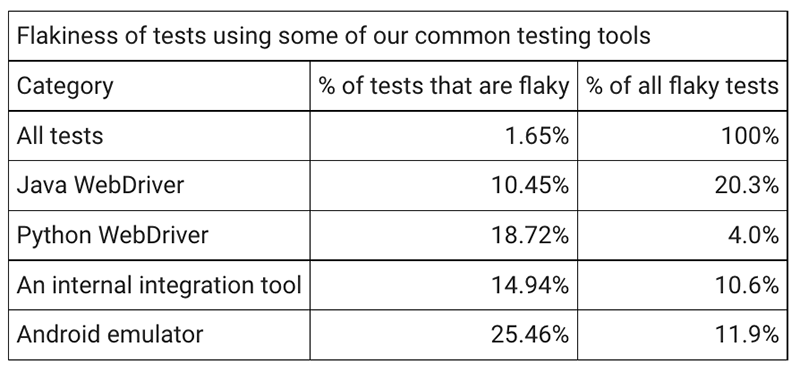Click the table title about flakiness

(x=334, y=36)
